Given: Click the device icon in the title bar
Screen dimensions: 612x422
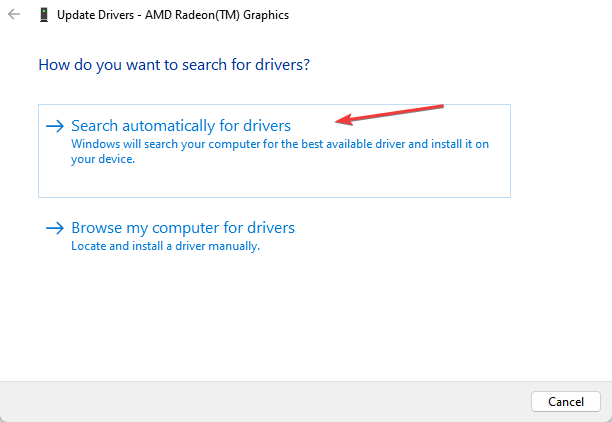Looking at the screenshot, I should click(x=44, y=15).
